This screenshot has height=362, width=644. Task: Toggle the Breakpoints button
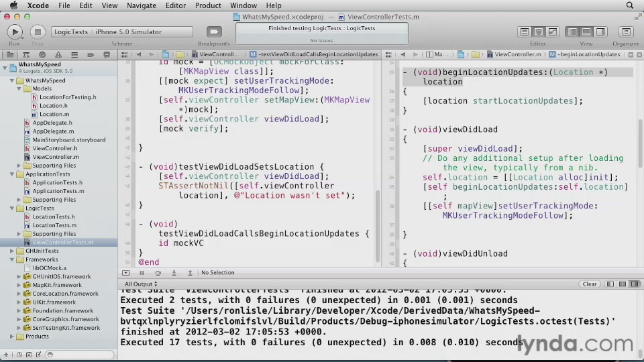(x=214, y=32)
